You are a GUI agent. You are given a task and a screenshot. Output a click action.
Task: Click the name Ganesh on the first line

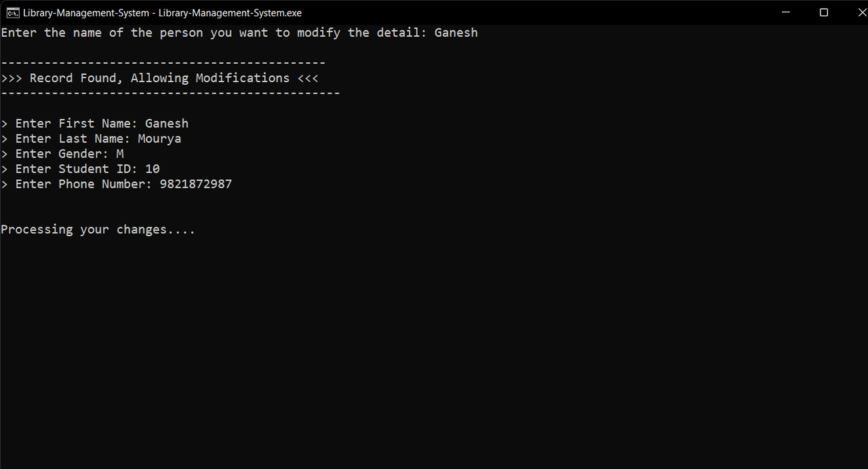[x=456, y=33]
